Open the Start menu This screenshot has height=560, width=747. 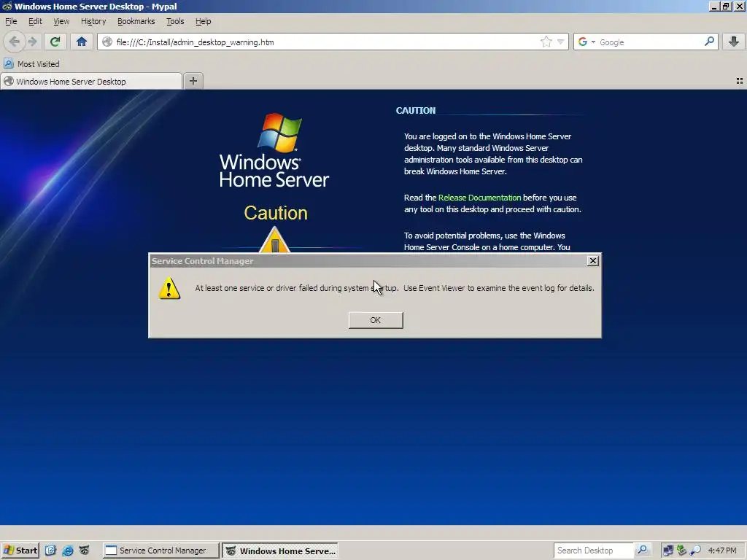tap(20, 551)
